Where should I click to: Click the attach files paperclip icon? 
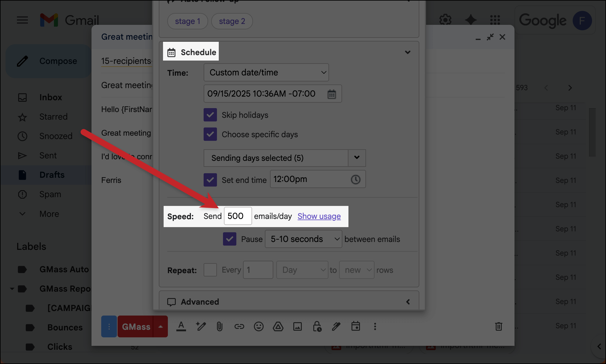[219, 326]
